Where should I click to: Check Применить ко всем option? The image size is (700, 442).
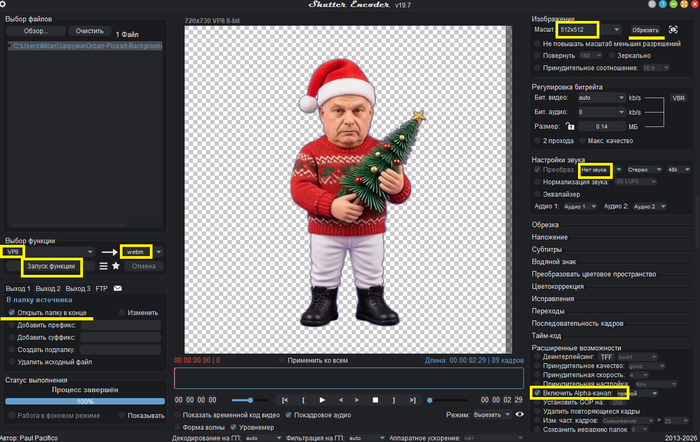tap(282, 360)
